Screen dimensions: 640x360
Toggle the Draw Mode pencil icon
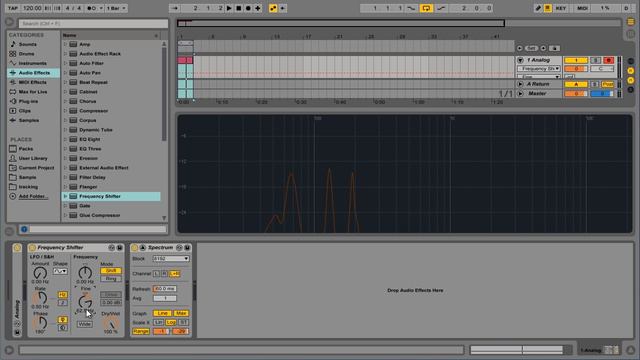[538, 8]
